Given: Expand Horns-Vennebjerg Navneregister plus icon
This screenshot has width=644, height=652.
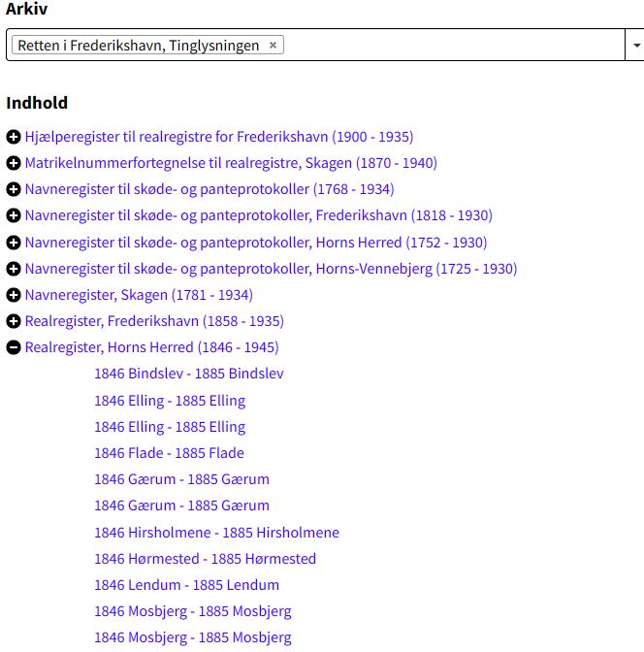Looking at the screenshot, I should click(14, 269).
